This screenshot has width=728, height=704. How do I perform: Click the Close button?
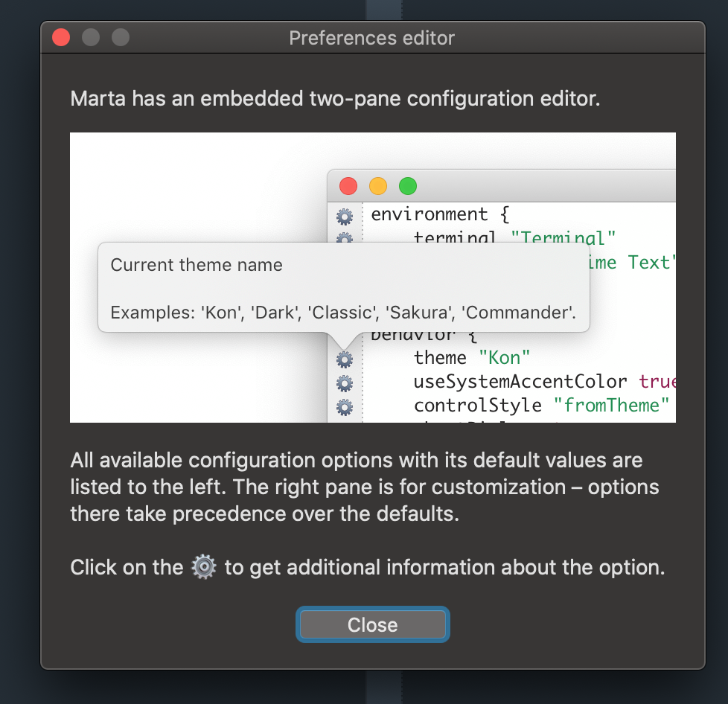point(372,624)
